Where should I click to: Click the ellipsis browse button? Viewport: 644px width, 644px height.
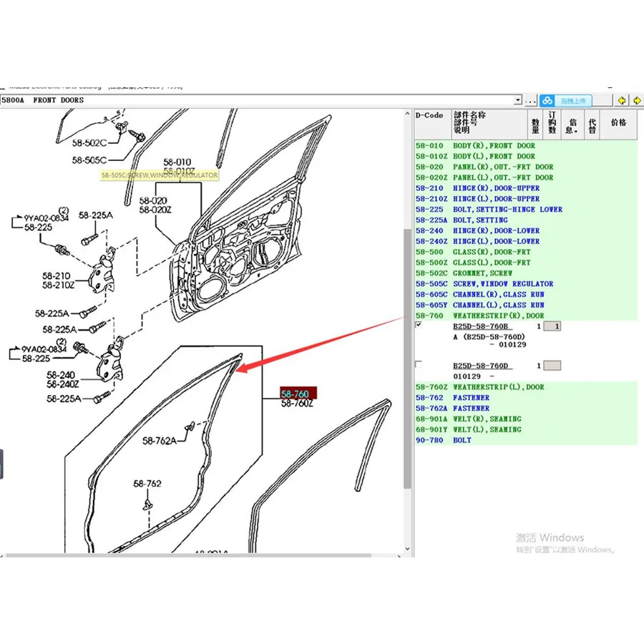click(530, 100)
